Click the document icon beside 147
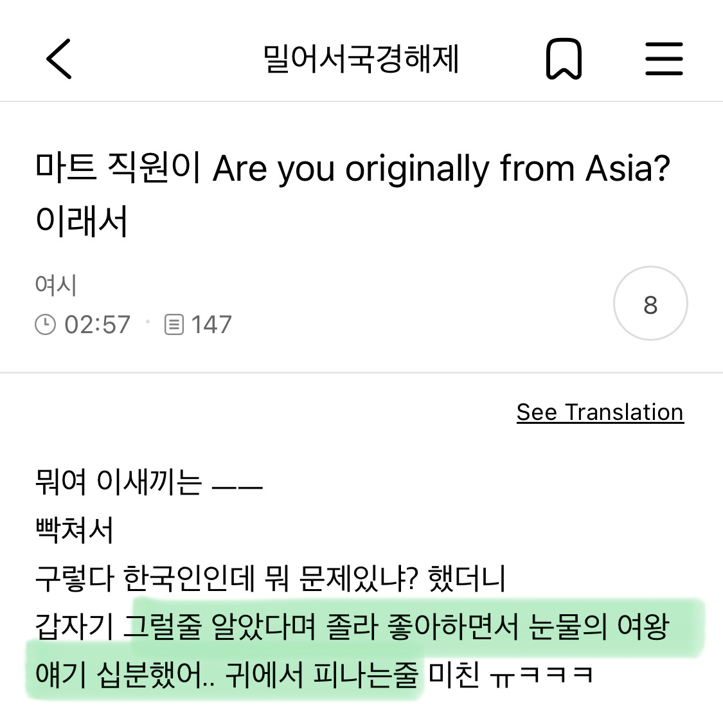723x728 pixels. (x=174, y=325)
